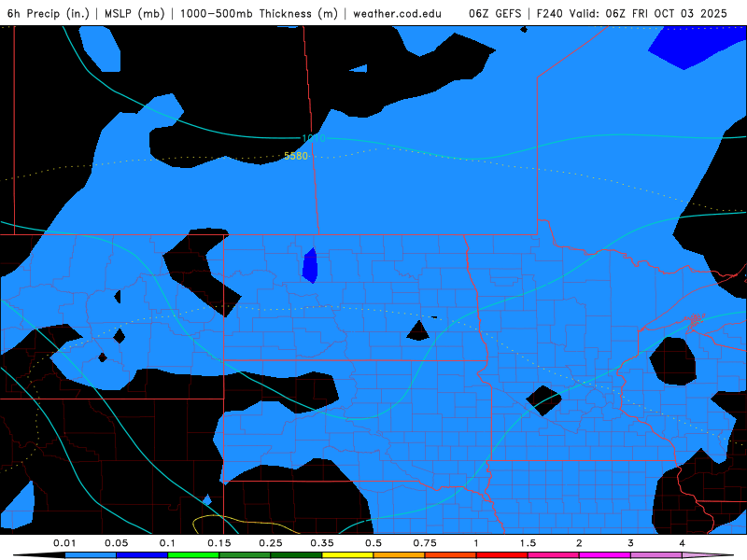Select the dark green 0.25 legend swatch
The width and height of the screenshot is (747, 560).
pos(296,555)
